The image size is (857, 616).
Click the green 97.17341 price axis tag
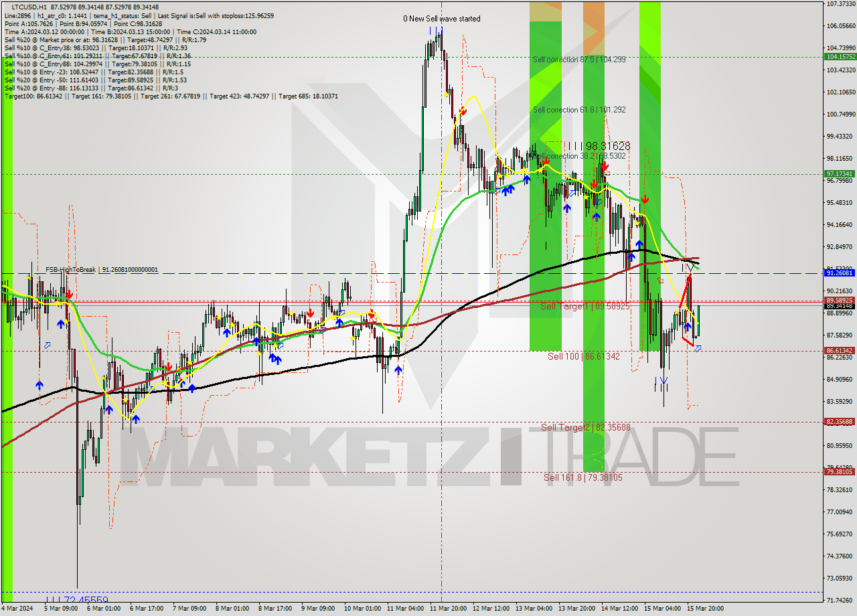[x=840, y=174]
